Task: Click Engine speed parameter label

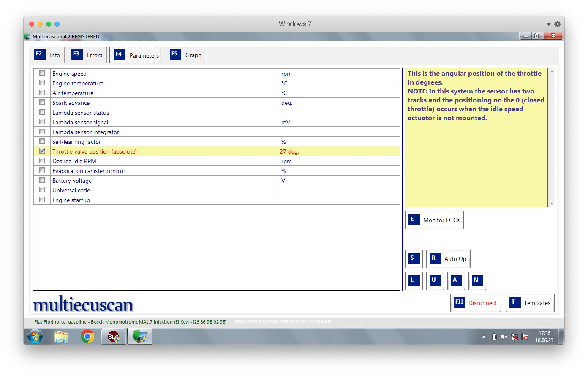Action: pos(69,74)
